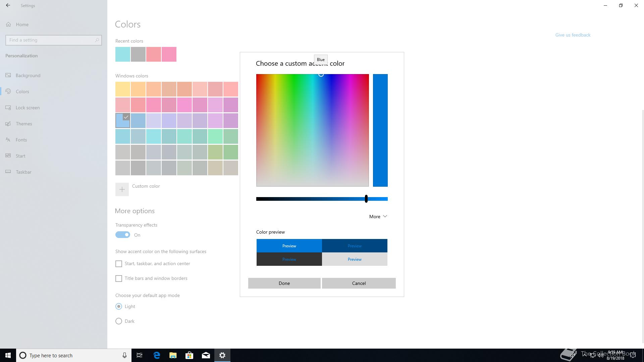Click the Home icon in sidebar

8,24
